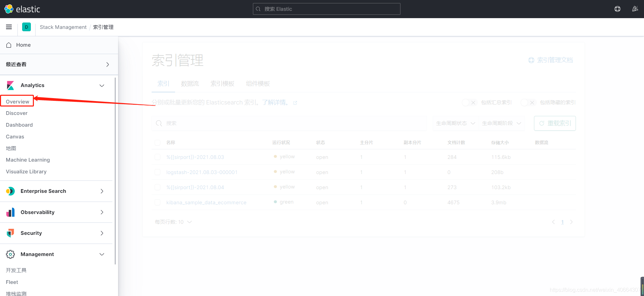Open the D space avatar
The height and width of the screenshot is (296, 644).
(x=26, y=27)
